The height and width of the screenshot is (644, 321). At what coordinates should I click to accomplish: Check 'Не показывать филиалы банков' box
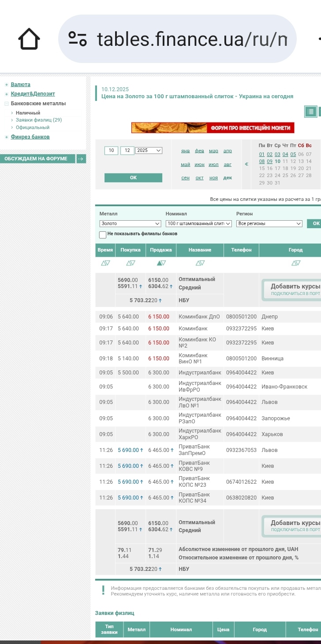(x=103, y=234)
